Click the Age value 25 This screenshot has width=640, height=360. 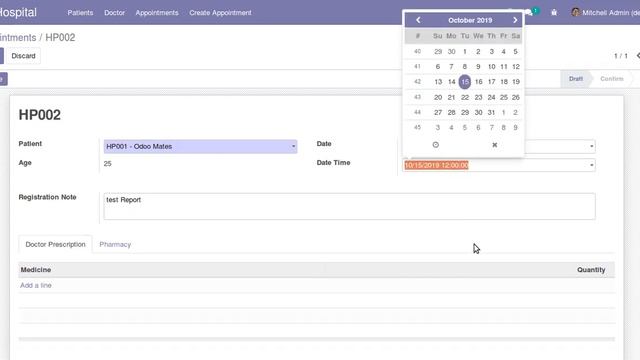coord(107,164)
